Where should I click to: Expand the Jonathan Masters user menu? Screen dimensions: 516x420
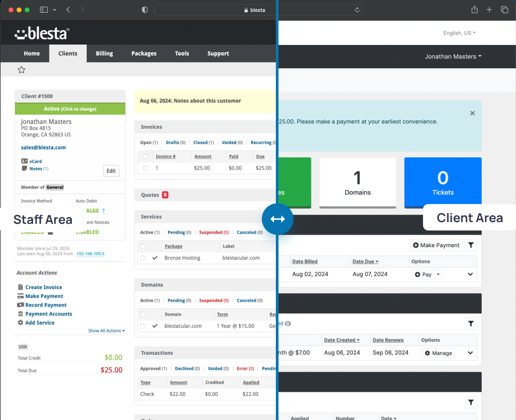click(x=453, y=56)
